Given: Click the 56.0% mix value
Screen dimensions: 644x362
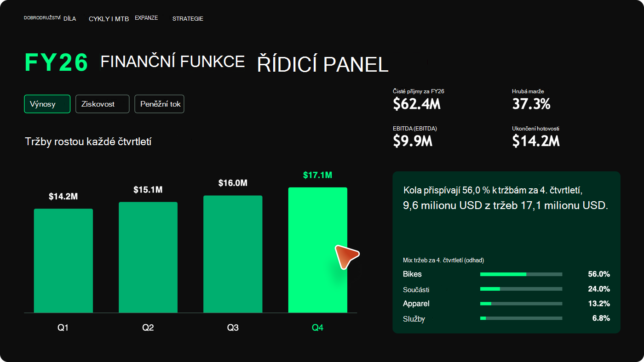Looking at the screenshot, I should (x=599, y=274).
